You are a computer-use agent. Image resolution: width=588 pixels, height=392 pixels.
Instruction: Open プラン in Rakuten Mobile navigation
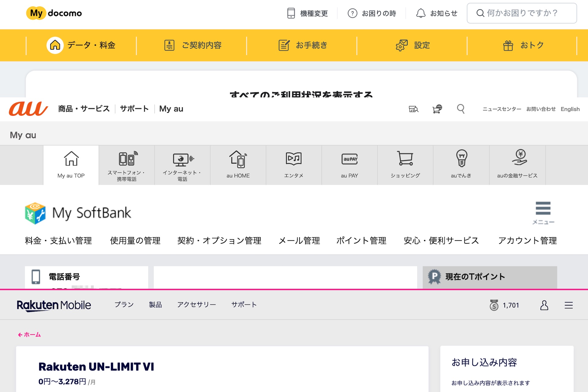(124, 305)
